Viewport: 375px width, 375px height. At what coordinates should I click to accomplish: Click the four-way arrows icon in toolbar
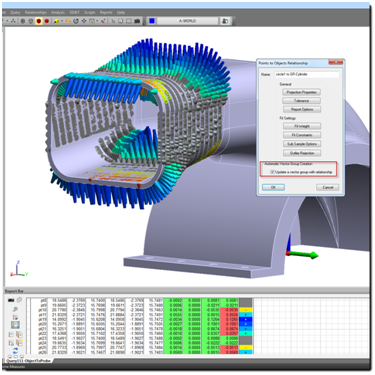(x=84, y=21)
